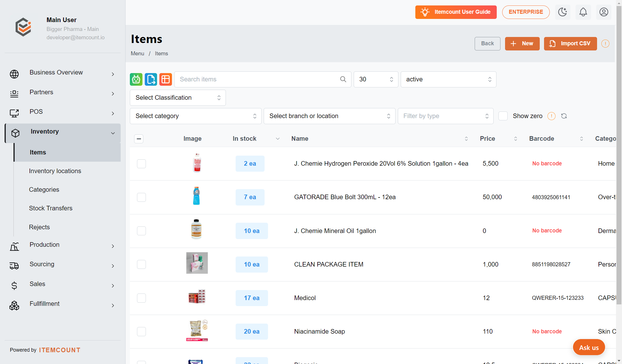Open Rejects submenu item

coord(39,227)
